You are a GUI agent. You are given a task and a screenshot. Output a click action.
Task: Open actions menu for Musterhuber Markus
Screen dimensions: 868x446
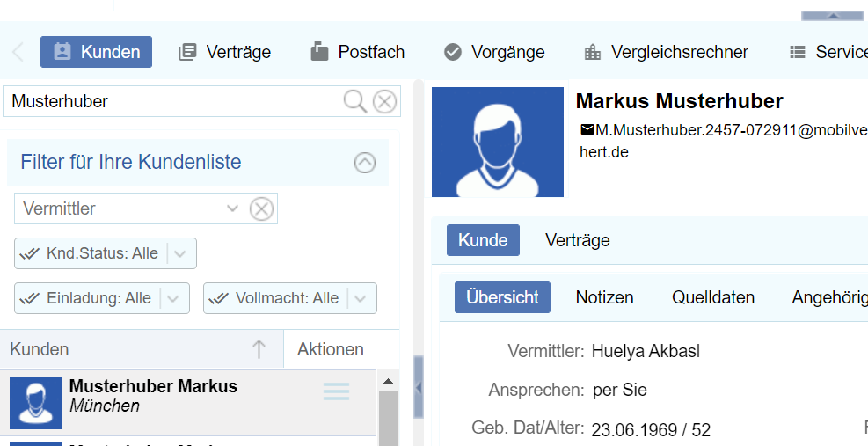336,392
